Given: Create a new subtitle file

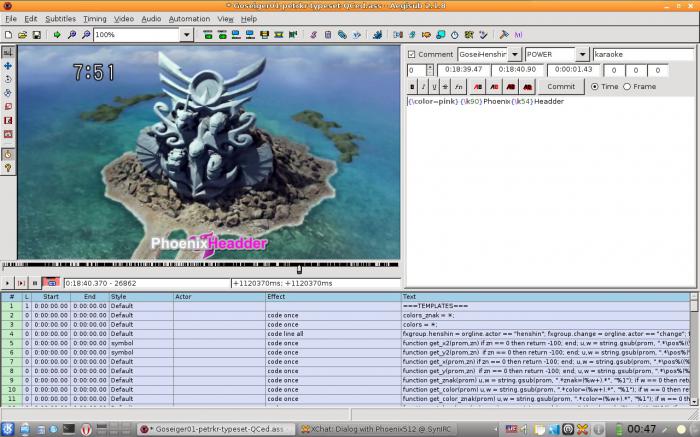Looking at the screenshot, I should (x=8, y=34).
